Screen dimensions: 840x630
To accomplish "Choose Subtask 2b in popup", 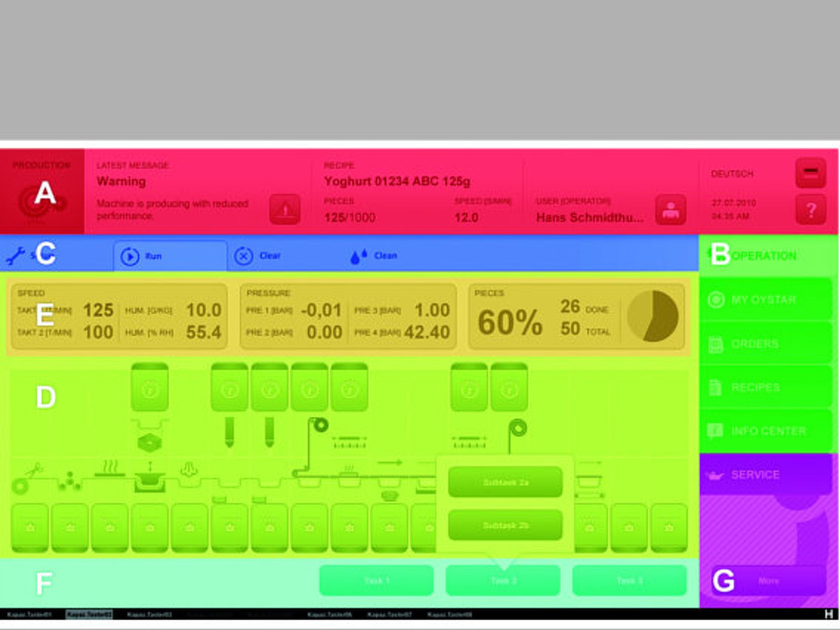I will click(x=505, y=525).
